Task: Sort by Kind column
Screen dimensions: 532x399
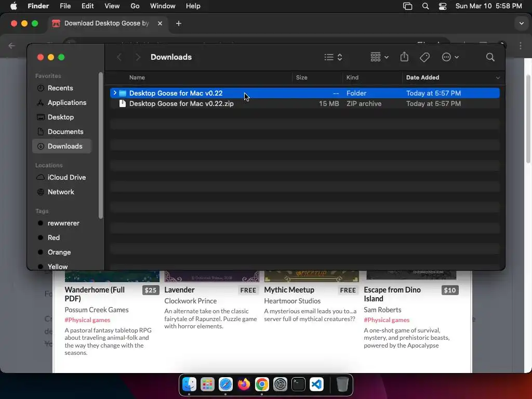Action: (352, 77)
